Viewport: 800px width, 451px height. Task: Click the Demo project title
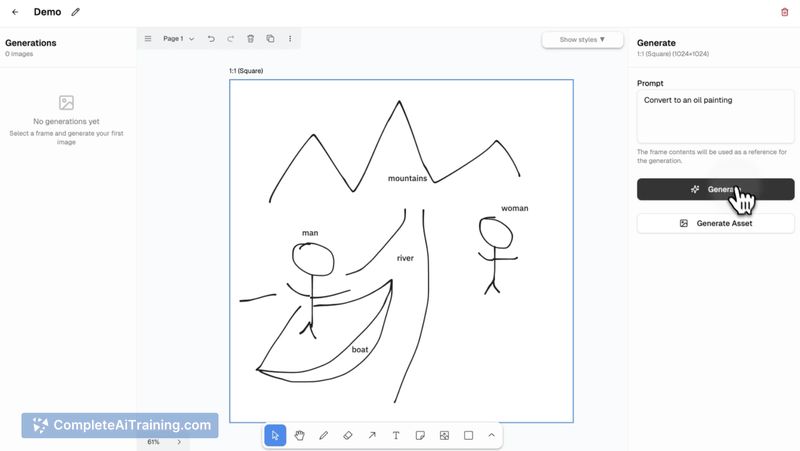tap(47, 12)
